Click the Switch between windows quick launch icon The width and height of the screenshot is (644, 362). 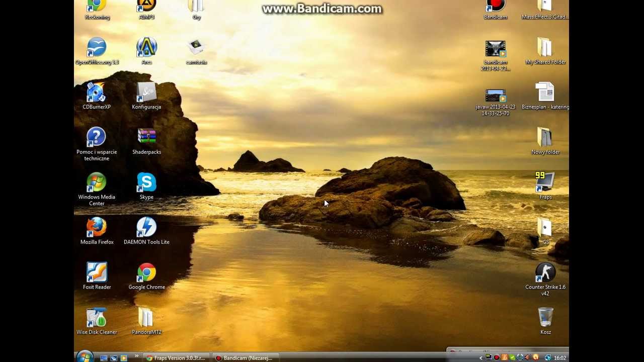tap(114, 358)
